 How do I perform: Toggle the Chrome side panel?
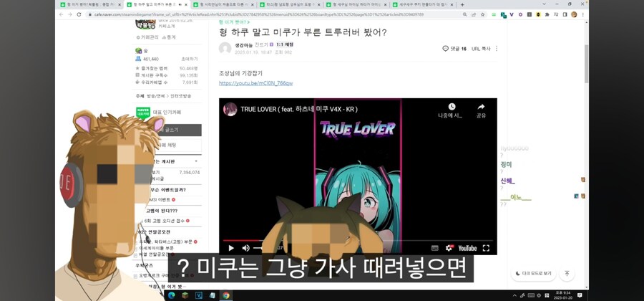point(565,14)
